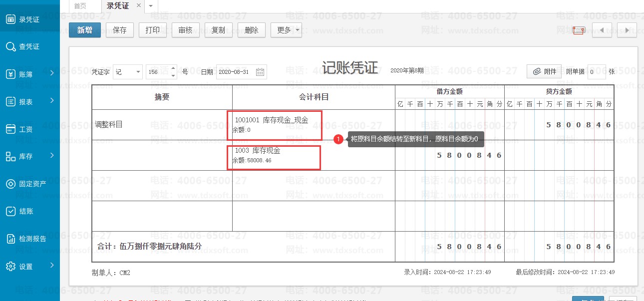Open the 工资 sidebar module
The width and height of the screenshot is (644, 301).
pyautogui.click(x=29, y=129)
